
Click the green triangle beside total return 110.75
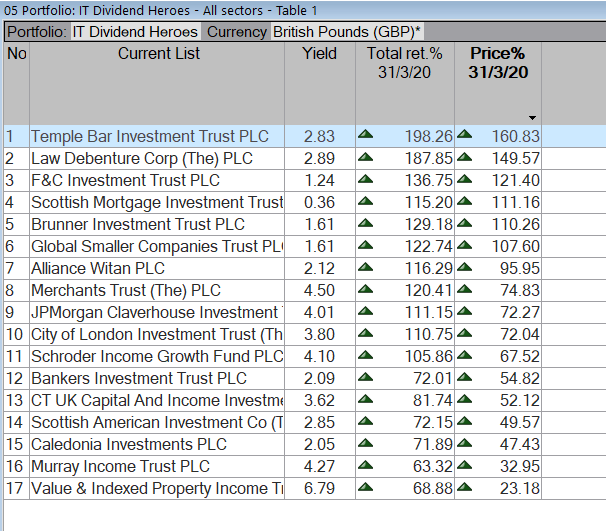coord(366,334)
